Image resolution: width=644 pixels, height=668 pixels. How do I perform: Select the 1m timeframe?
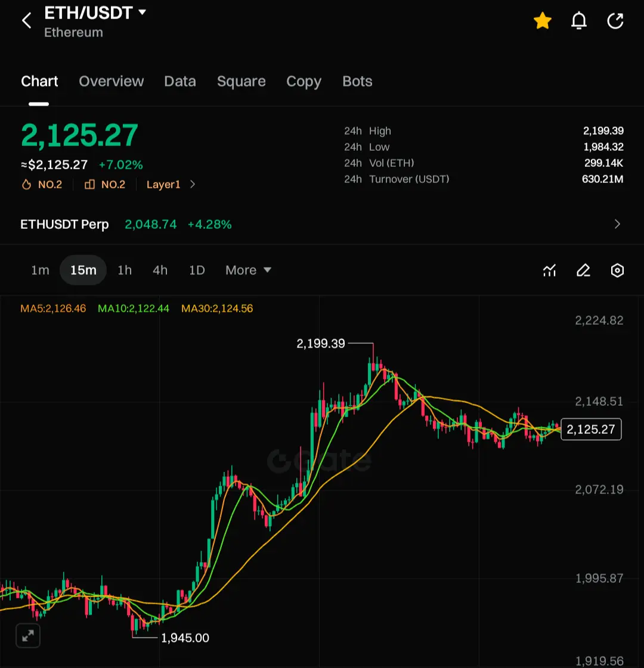pyautogui.click(x=40, y=270)
